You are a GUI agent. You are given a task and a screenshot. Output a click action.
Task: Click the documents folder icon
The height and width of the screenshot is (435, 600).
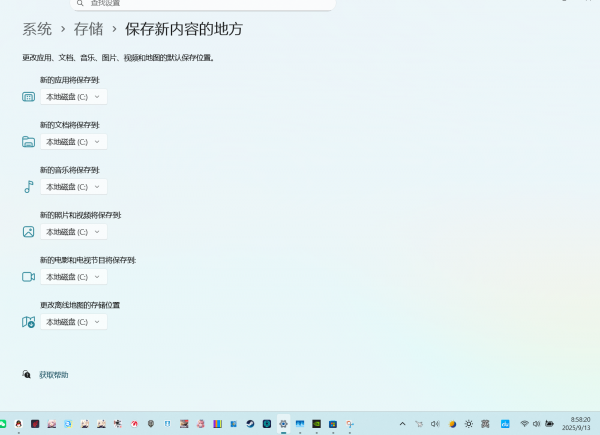click(x=28, y=142)
